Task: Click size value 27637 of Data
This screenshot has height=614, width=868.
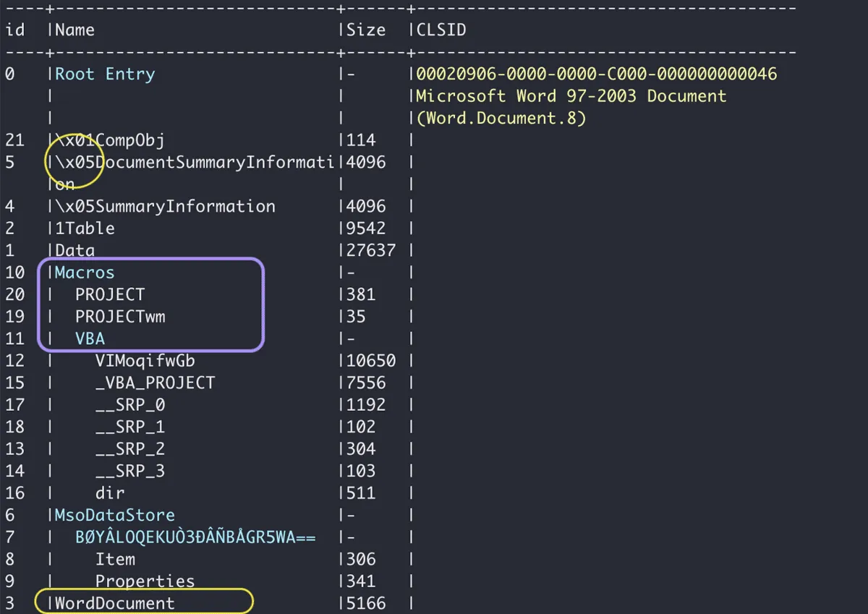Action: [370, 250]
